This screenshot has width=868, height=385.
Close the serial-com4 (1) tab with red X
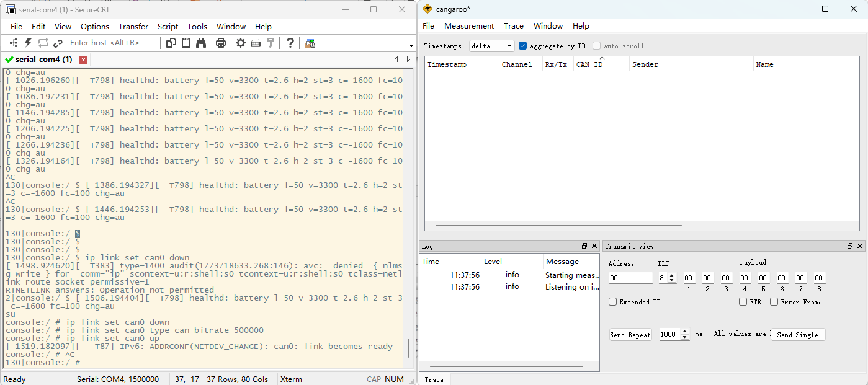84,60
